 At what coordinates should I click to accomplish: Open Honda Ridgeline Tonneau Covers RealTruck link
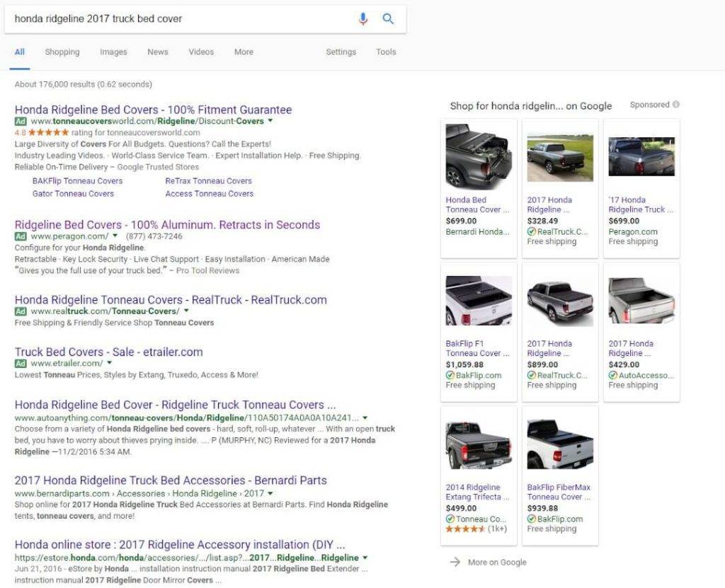click(171, 299)
